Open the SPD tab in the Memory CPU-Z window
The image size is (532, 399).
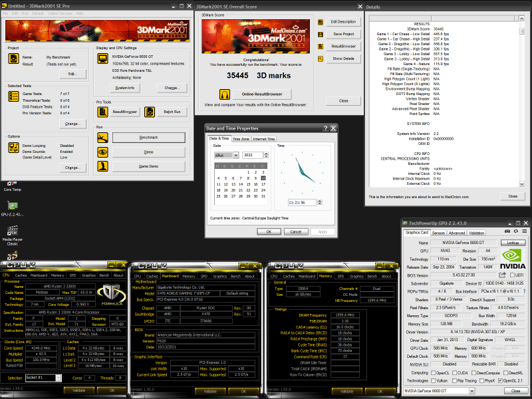340,276
